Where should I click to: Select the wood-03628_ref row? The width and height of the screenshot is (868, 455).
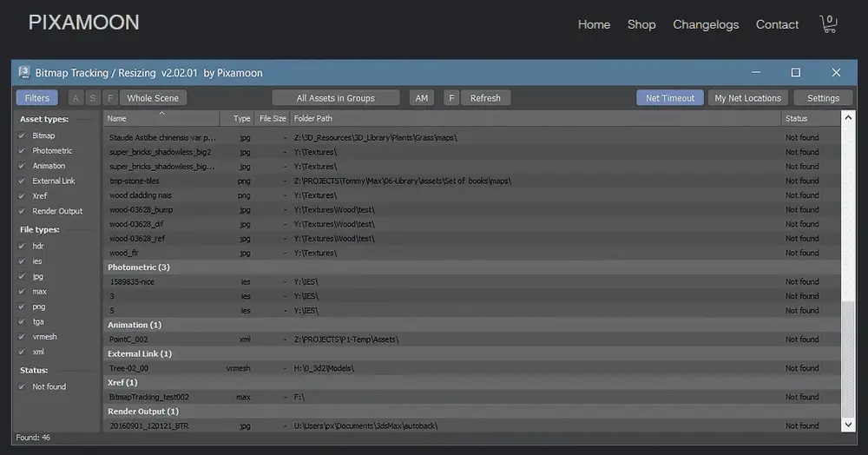click(471, 239)
